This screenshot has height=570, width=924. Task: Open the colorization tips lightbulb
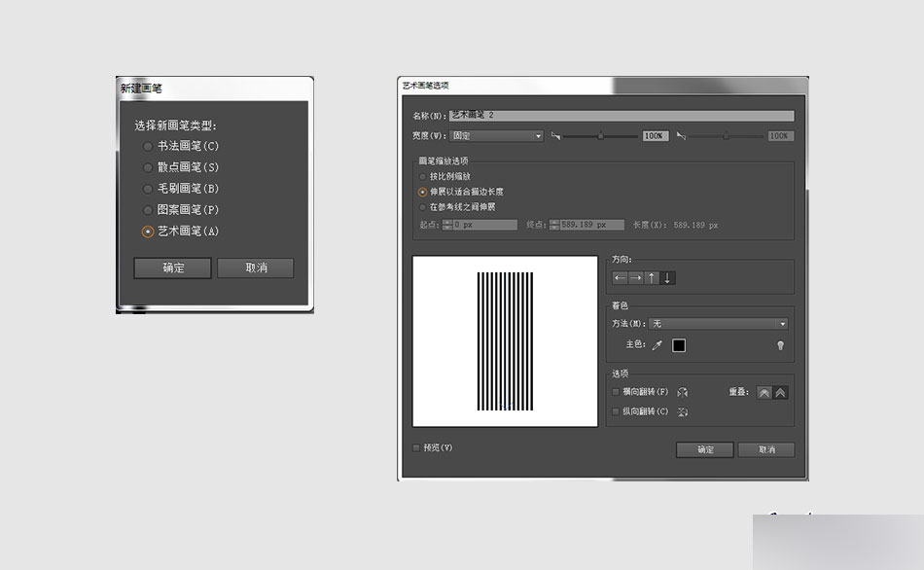[780, 345]
